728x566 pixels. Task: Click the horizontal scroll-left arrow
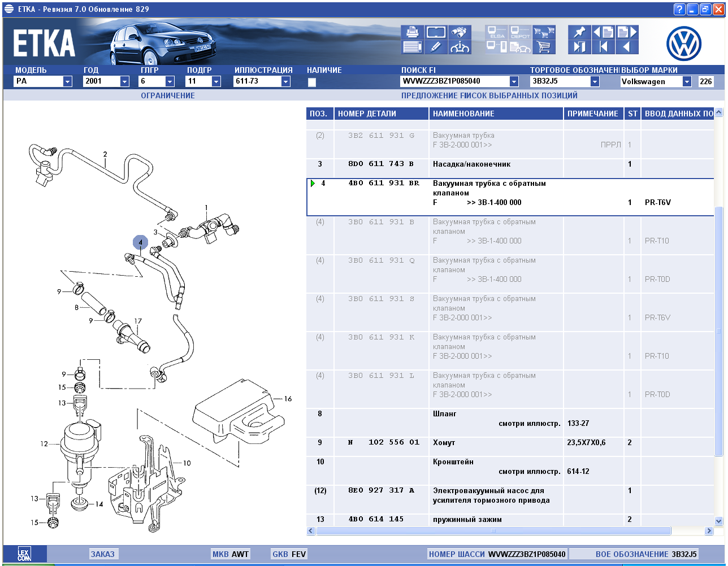tap(311, 531)
